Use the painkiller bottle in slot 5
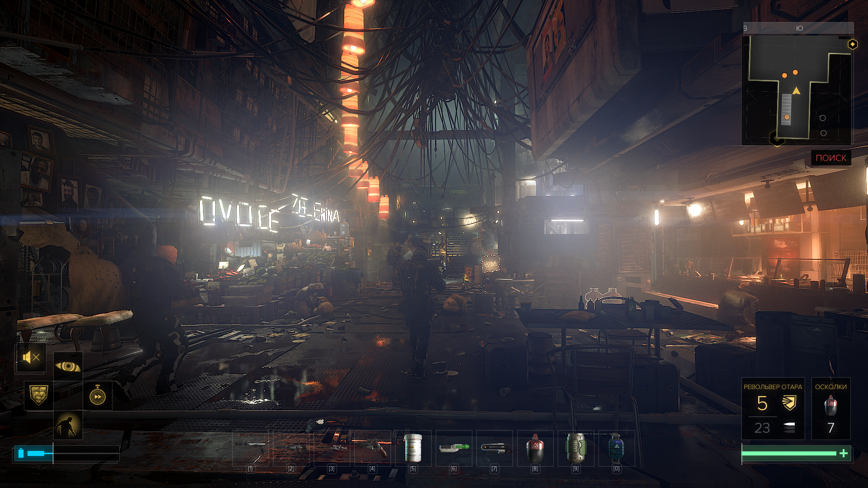 tap(413, 448)
